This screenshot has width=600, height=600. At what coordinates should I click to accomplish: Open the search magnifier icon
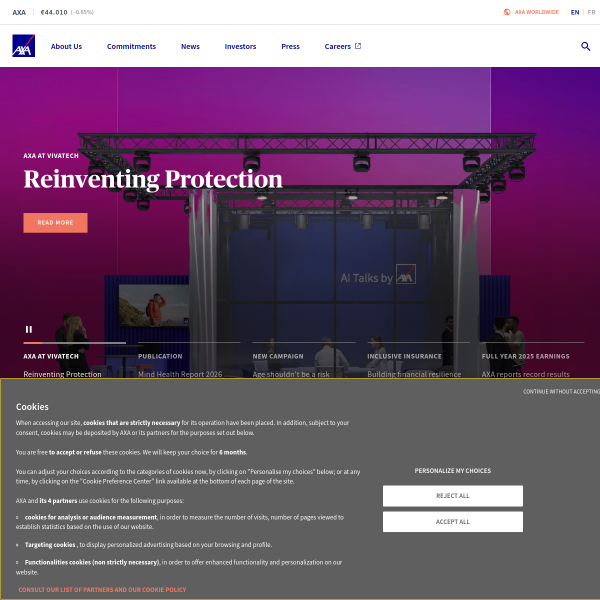coord(585,46)
